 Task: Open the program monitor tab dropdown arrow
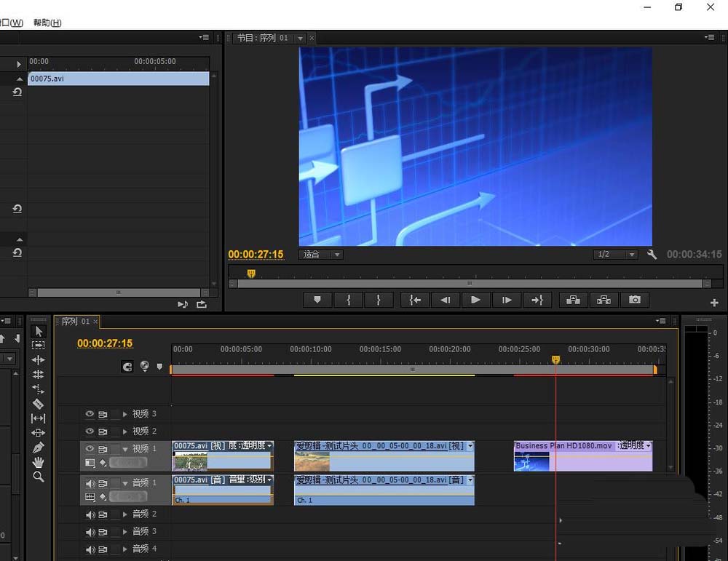(301, 38)
